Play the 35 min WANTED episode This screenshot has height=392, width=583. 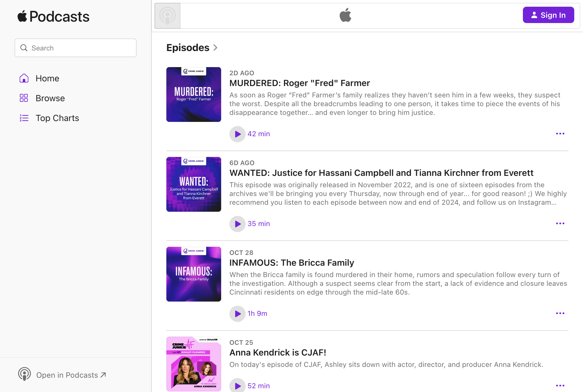pos(237,224)
